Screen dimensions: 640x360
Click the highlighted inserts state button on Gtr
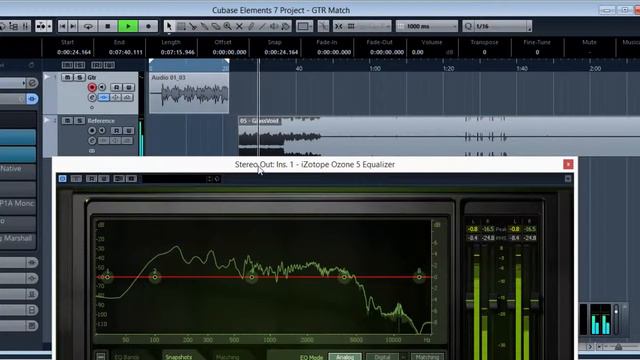tap(104, 98)
